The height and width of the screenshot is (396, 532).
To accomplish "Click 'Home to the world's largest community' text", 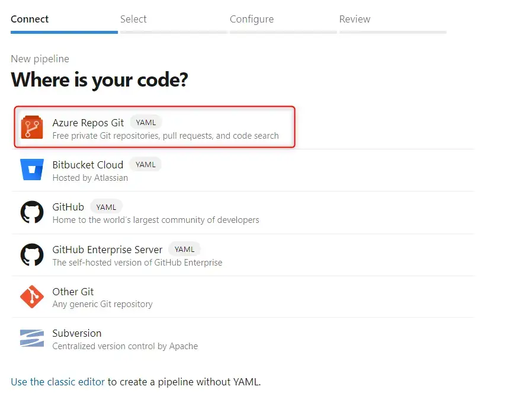I will pos(156,220).
